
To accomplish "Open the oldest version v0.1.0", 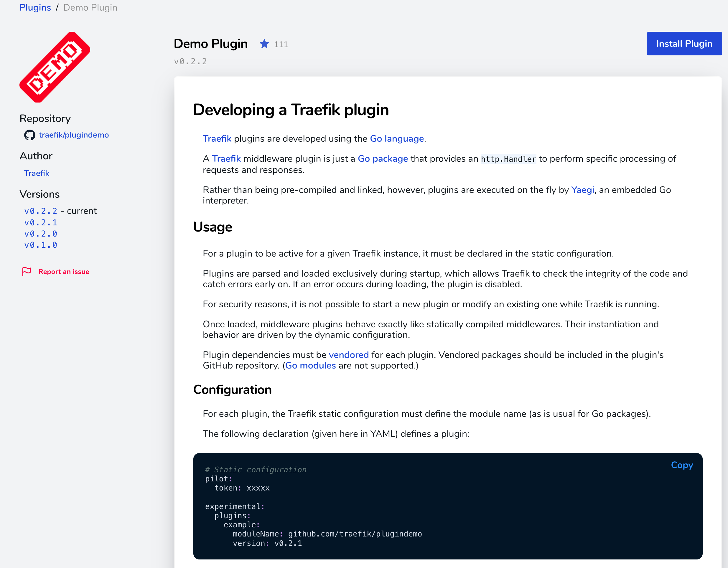I will (40, 245).
